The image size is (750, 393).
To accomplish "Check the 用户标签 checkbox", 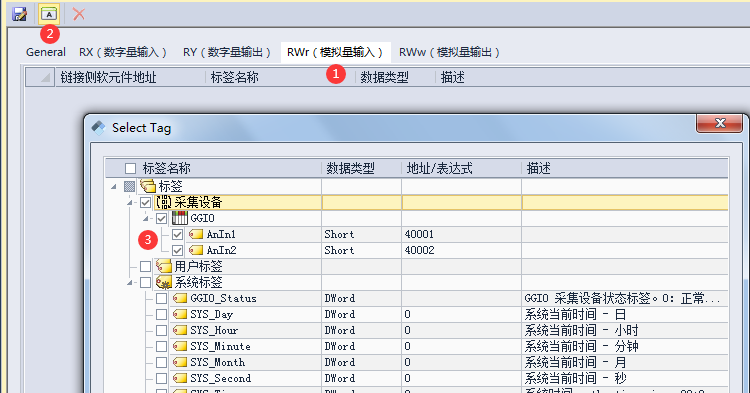I will (x=145, y=266).
